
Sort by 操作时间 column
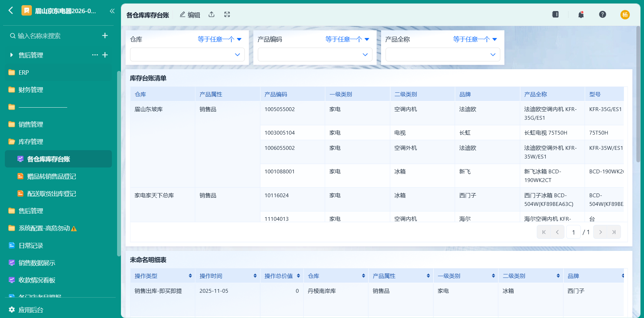tap(255, 276)
